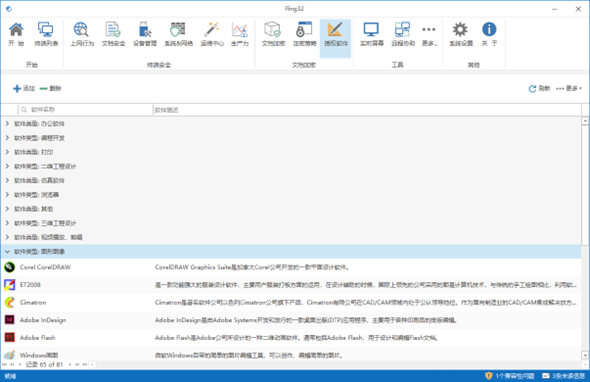Select the Adobe Flash row icon
Image resolution: width=590 pixels, height=382 pixels.
tap(9, 337)
